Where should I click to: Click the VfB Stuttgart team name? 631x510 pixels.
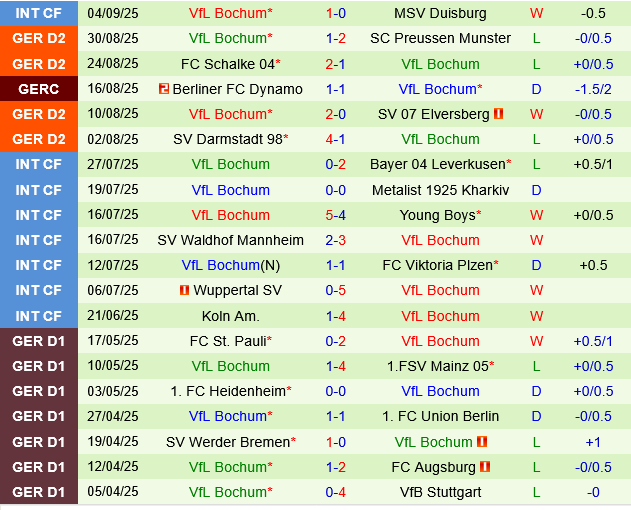pos(440,492)
